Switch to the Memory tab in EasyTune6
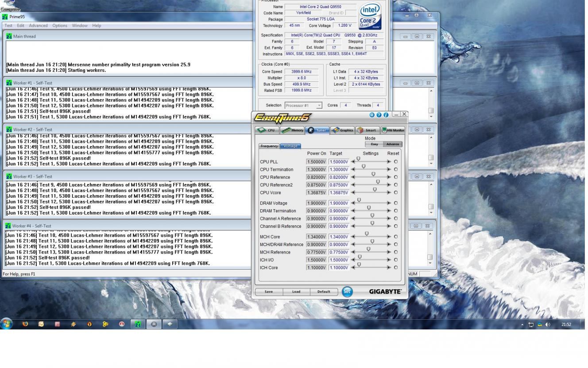 click(x=292, y=130)
